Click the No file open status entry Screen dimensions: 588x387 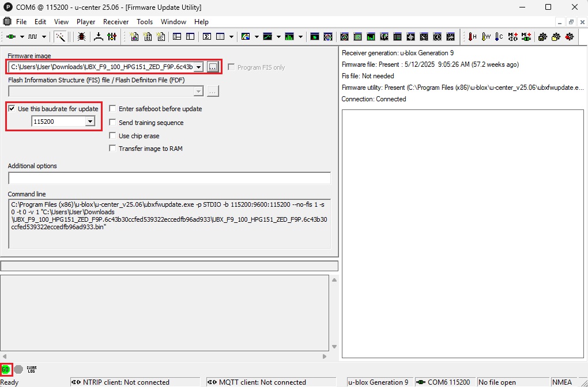click(x=512, y=382)
